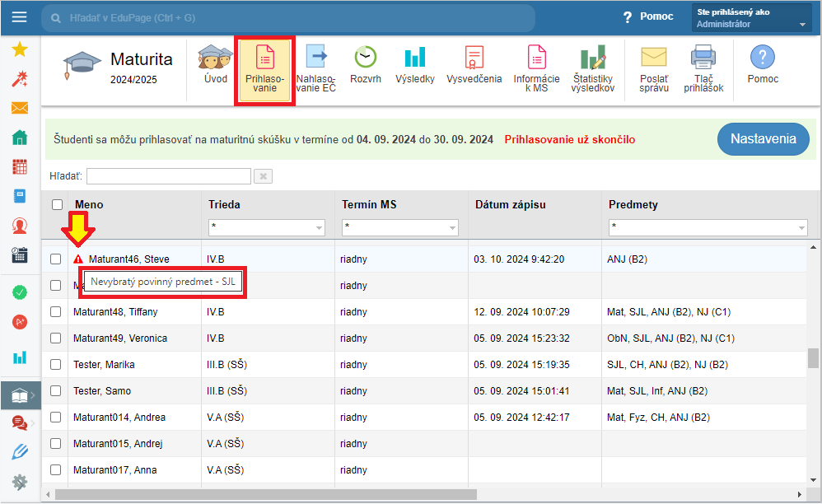Click the Pomoc link in top bar
822x504 pixels.
coord(648,16)
